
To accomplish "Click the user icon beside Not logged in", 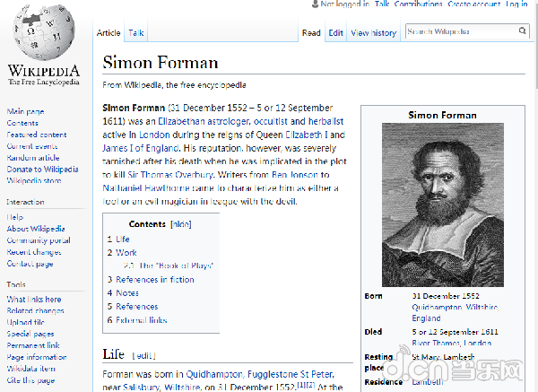I will click(x=315, y=4).
